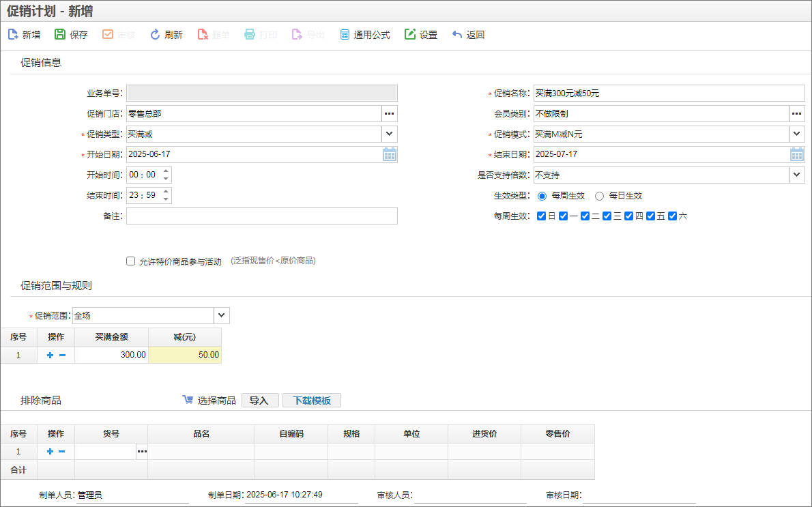Select the 每日生效 radio option

[x=599, y=196]
